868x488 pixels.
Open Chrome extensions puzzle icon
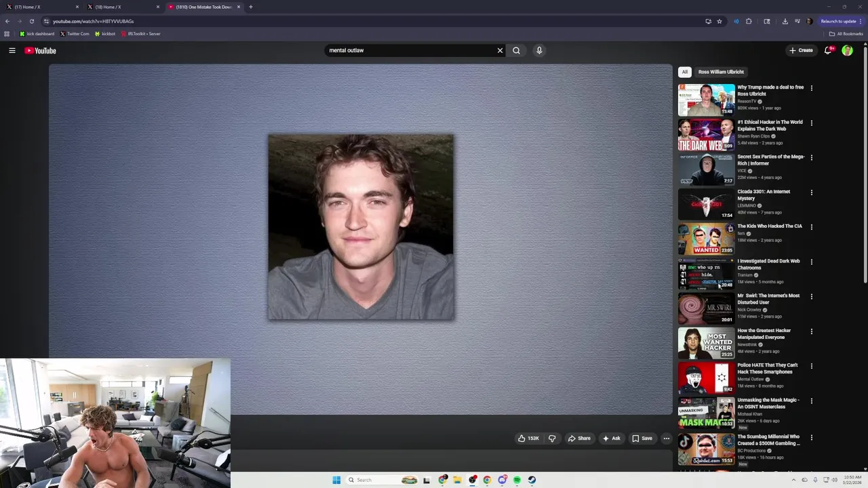point(749,21)
